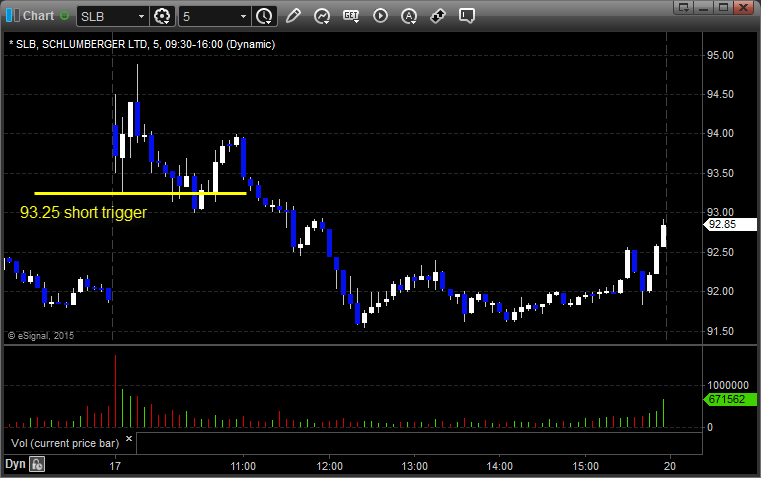Click the double-arrow linking icon
This screenshot has height=478, width=761.
pyautogui.click(x=438, y=16)
